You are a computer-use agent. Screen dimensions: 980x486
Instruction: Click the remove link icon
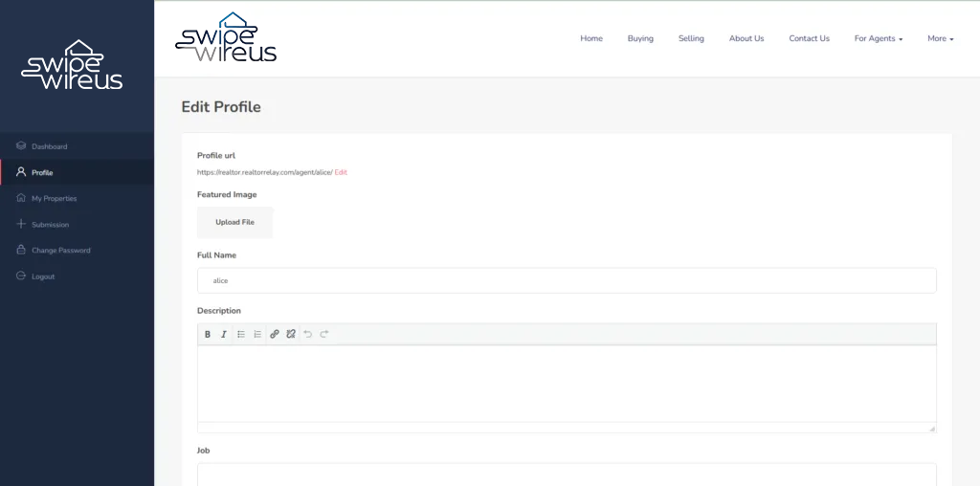tap(291, 334)
